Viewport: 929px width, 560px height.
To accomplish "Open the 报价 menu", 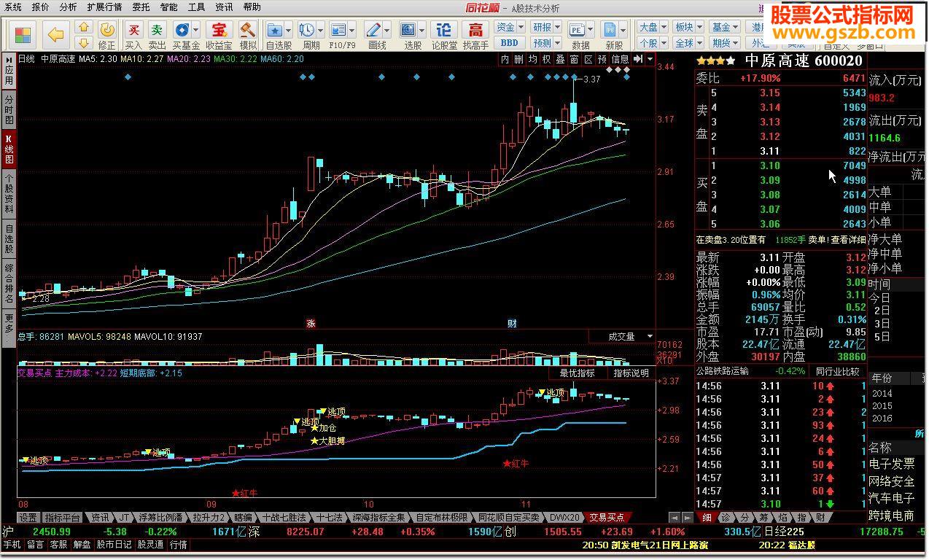I will click(x=41, y=7).
